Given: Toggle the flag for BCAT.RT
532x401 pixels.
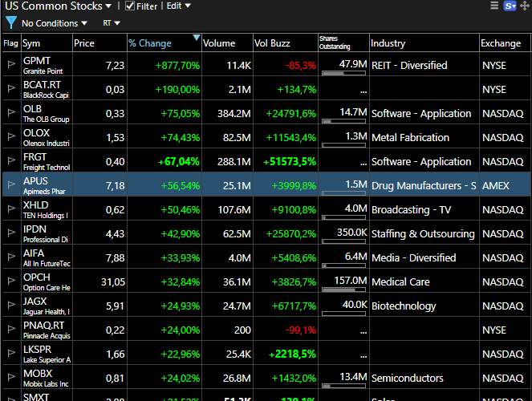Looking at the screenshot, I should tap(11, 88).
